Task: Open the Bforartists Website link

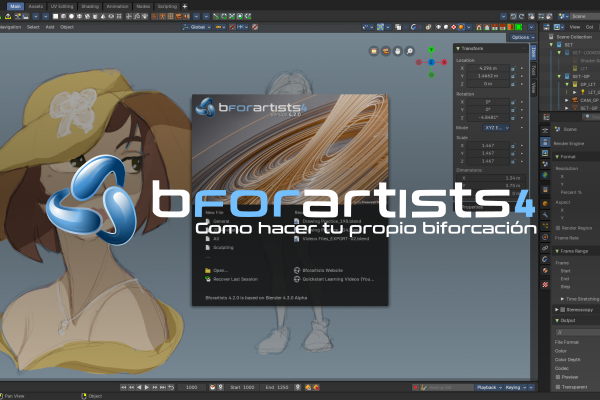Action: pyautogui.click(x=318, y=271)
